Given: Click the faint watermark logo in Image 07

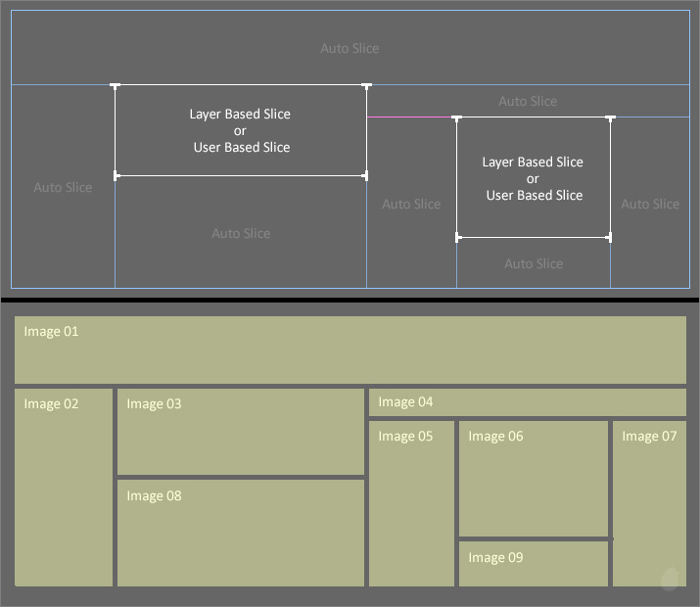Looking at the screenshot, I should (670, 580).
